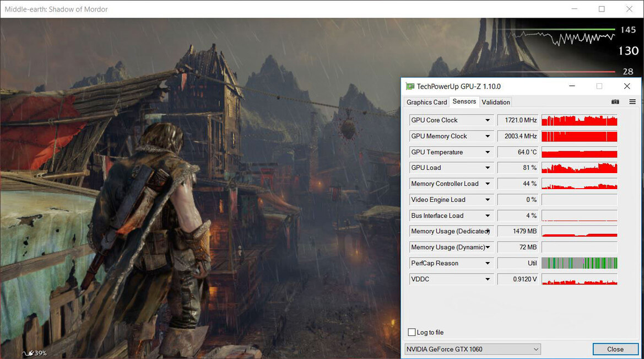Enable the Log to file checkbox
The height and width of the screenshot is (359, 644).
[x=412, y=333]
